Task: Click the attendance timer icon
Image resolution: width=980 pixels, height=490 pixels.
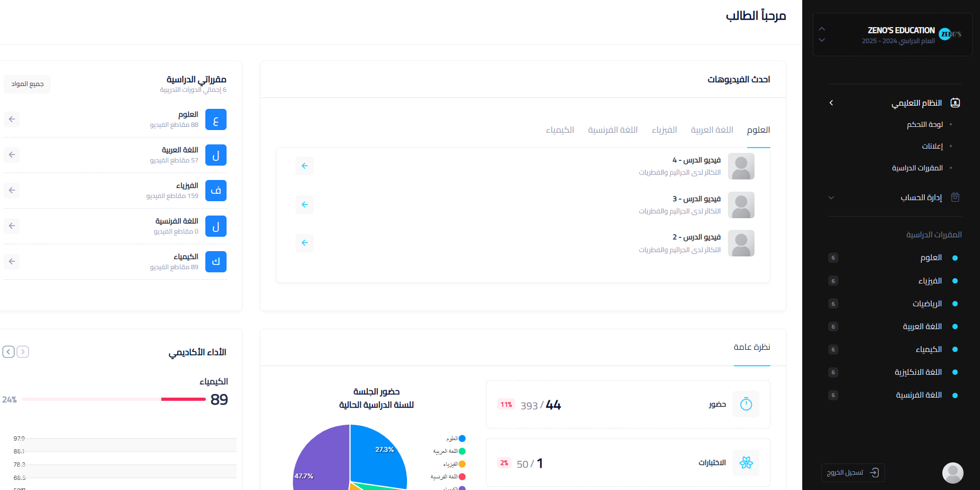Action: click(x=746, y=404)
